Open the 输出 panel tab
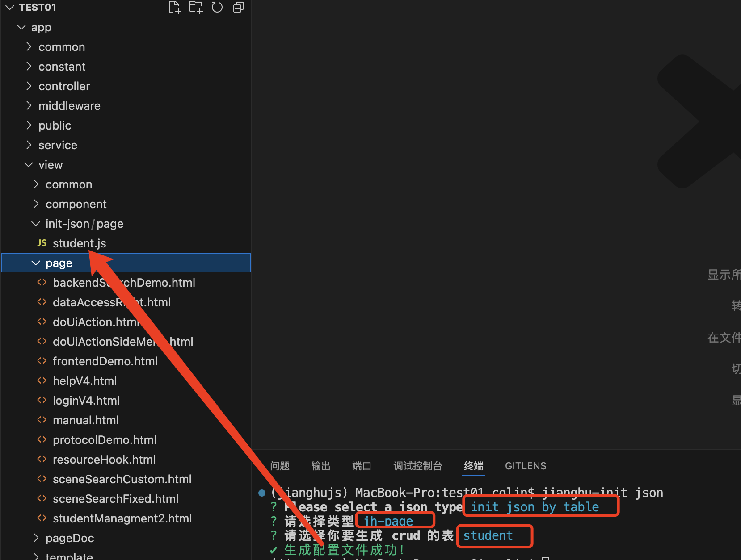Viewport: 741px width, 560px height. tap(320, 466)
